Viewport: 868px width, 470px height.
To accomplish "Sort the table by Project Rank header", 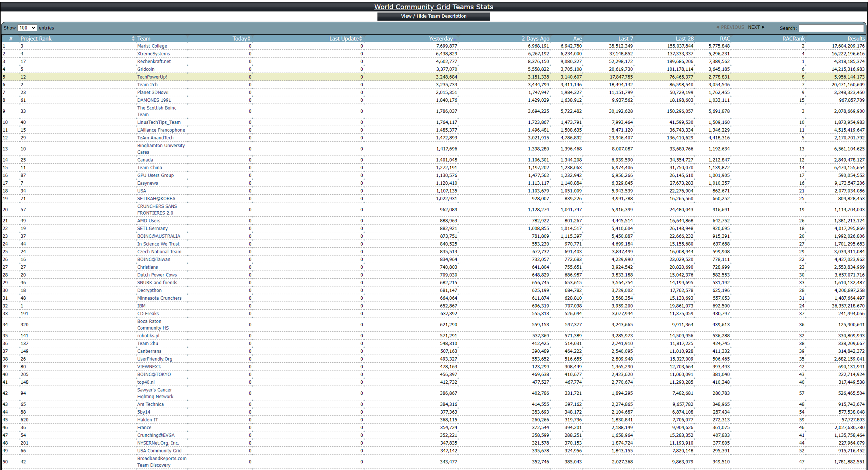I will point(36,38).
